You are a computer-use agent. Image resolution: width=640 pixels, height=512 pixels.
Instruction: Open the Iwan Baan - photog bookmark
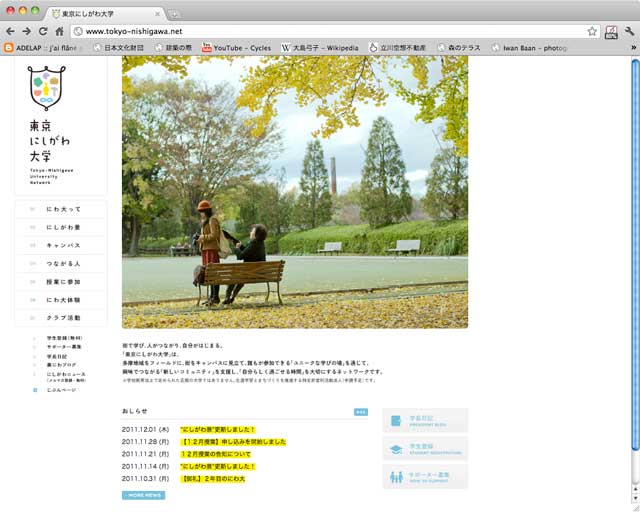[529, 48]
